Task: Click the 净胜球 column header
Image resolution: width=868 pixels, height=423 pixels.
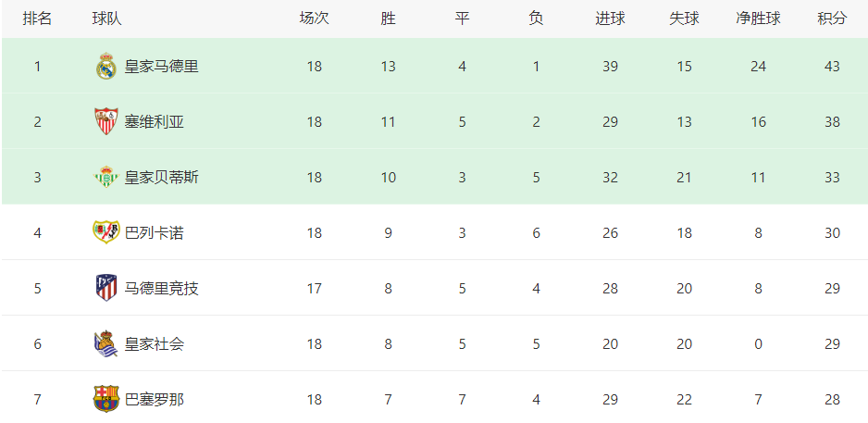Action: [758, 19]
